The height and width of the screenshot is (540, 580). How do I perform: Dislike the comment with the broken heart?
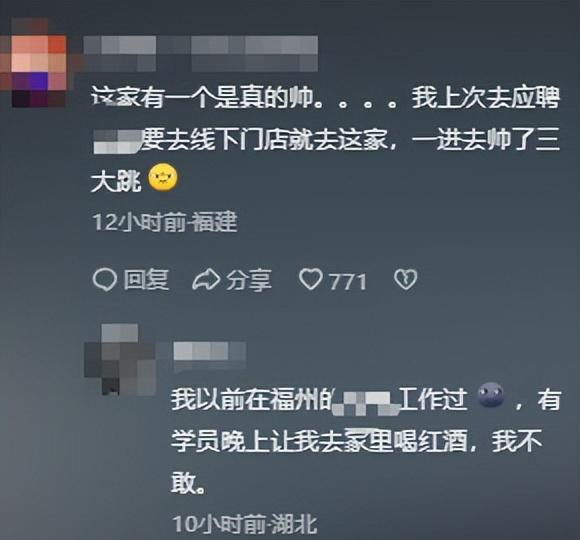(x=405, y=279)
